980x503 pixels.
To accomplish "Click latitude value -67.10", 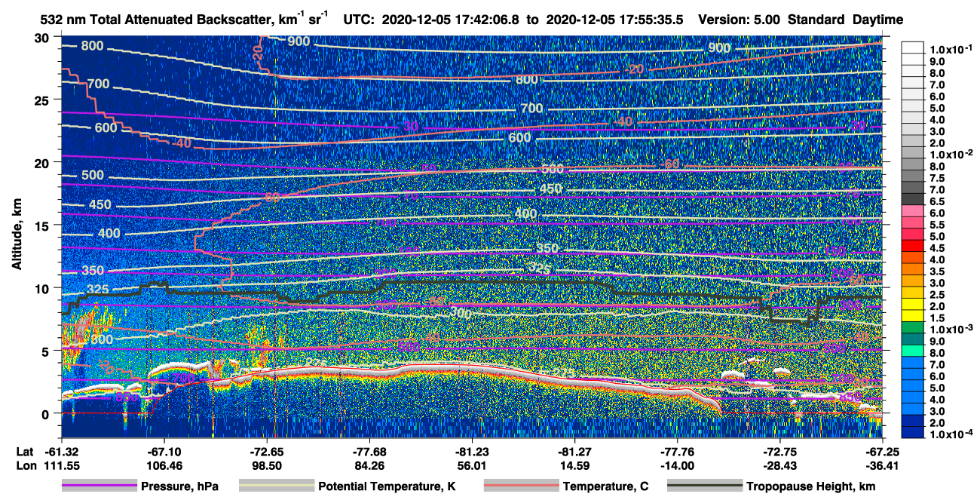I will pos(164,452).
